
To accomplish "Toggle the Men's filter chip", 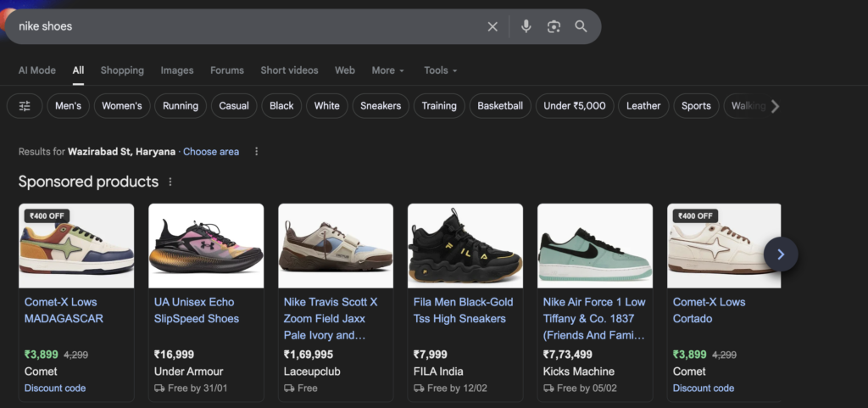I will click(69, 106).
